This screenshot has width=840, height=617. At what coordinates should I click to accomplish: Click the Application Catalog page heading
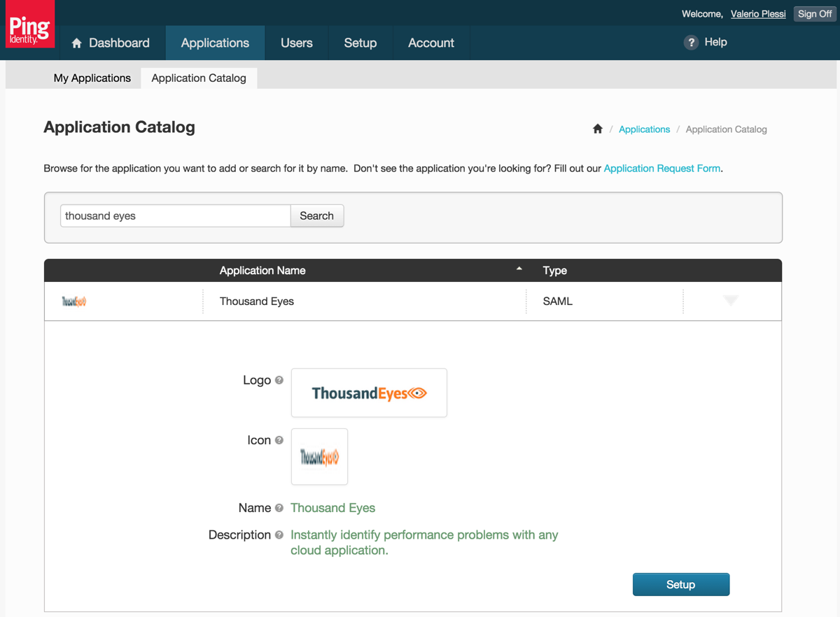(120, 127)
